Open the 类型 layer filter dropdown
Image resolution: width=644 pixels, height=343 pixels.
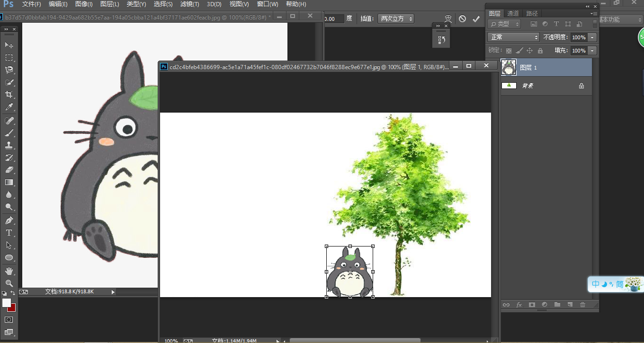504,24
